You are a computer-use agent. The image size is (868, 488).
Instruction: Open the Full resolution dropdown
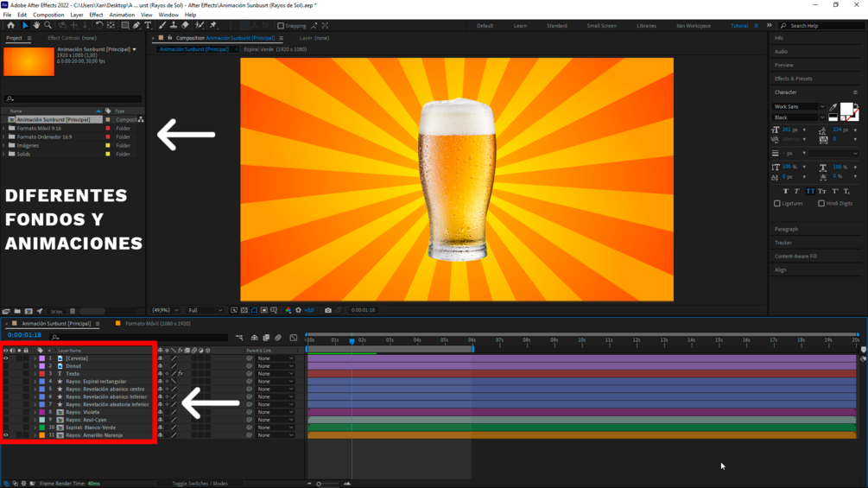click(206, 310)
